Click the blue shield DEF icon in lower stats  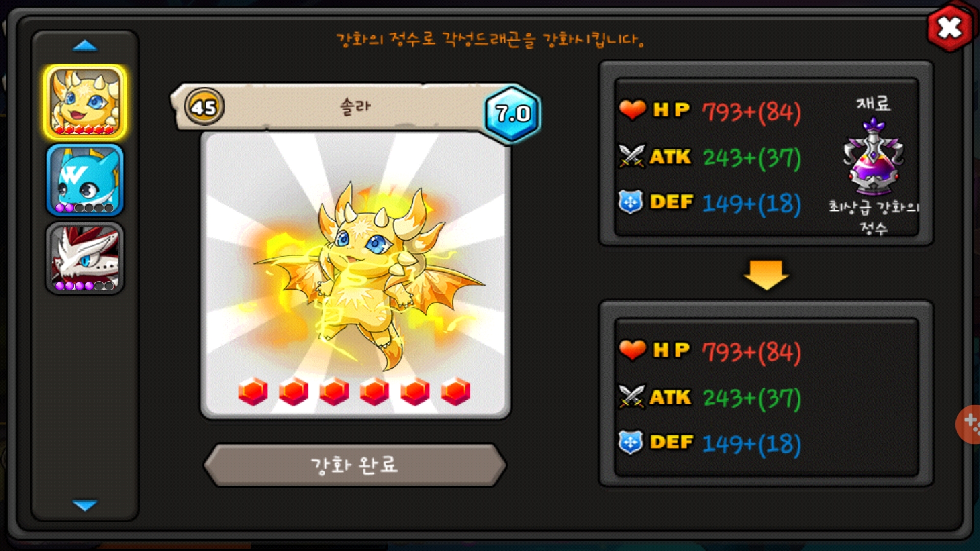coord(631,442)
